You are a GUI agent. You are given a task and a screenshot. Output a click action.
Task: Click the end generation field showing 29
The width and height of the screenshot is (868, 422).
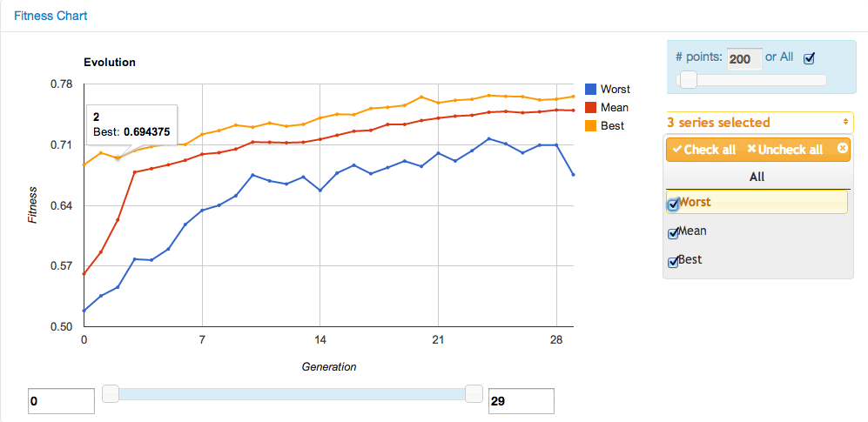(521, 401)
